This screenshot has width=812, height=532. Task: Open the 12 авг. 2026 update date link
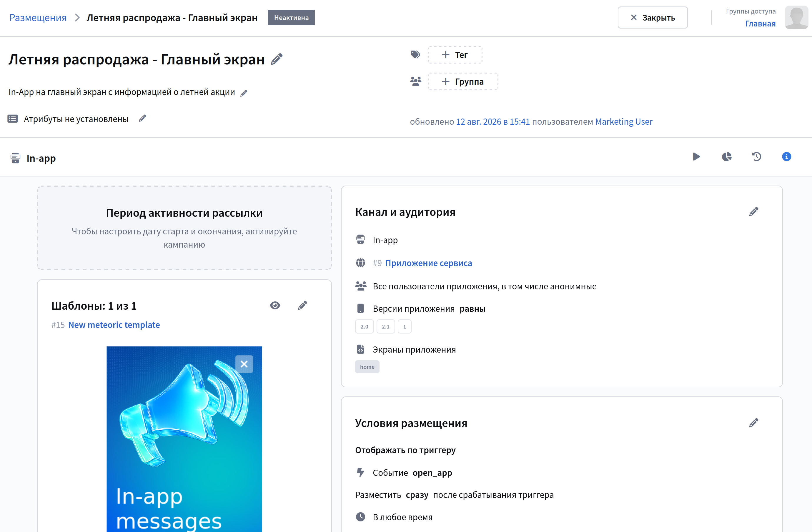[x=493, y=121]
